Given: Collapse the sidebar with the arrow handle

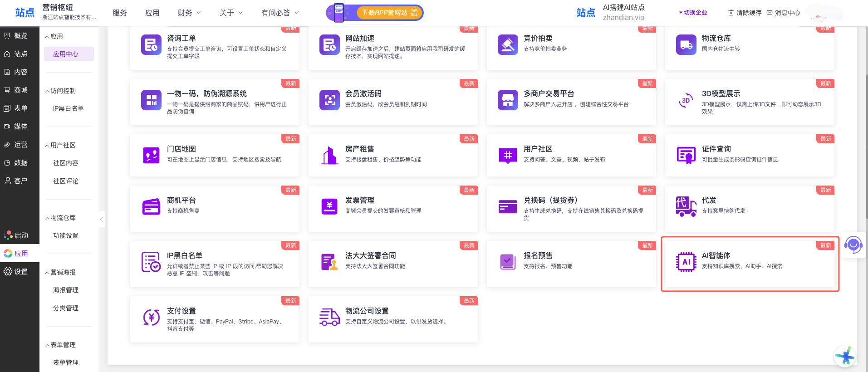Looking at the screenshot, I should tap(102, 220).
